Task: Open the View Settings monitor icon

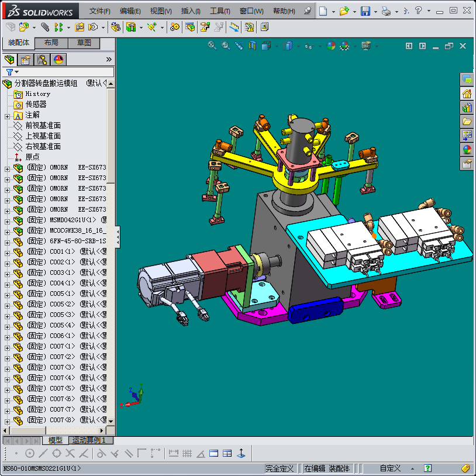Action: (x=366, y=46)
